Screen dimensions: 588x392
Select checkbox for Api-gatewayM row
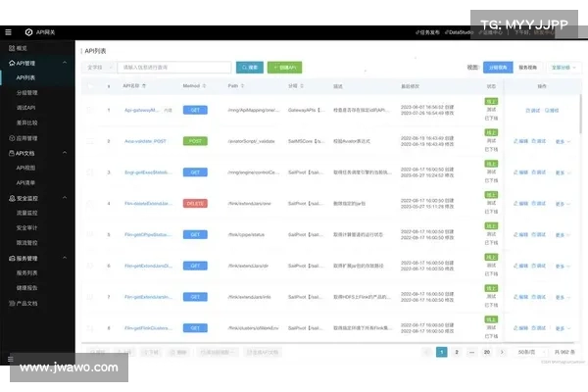click(91, 110)
